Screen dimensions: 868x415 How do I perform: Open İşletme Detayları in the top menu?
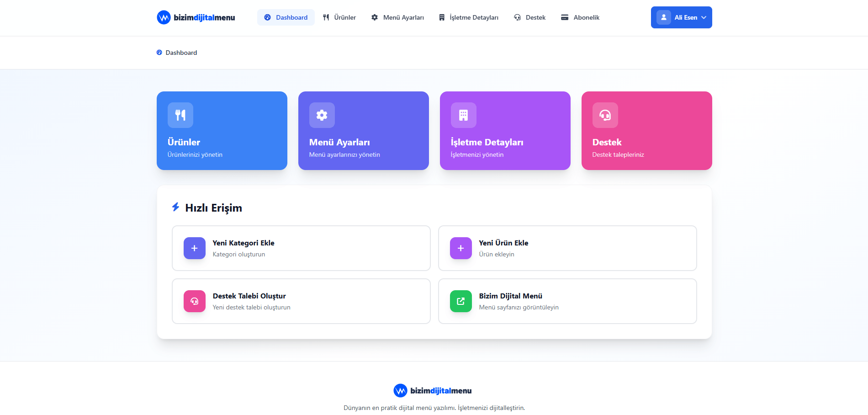coord(469,17)
